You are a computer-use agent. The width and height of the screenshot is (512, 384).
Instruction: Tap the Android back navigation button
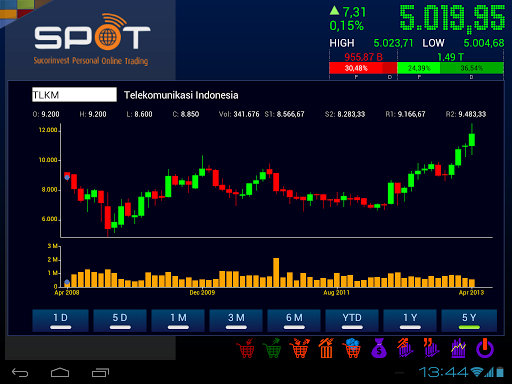pos(20,372)
